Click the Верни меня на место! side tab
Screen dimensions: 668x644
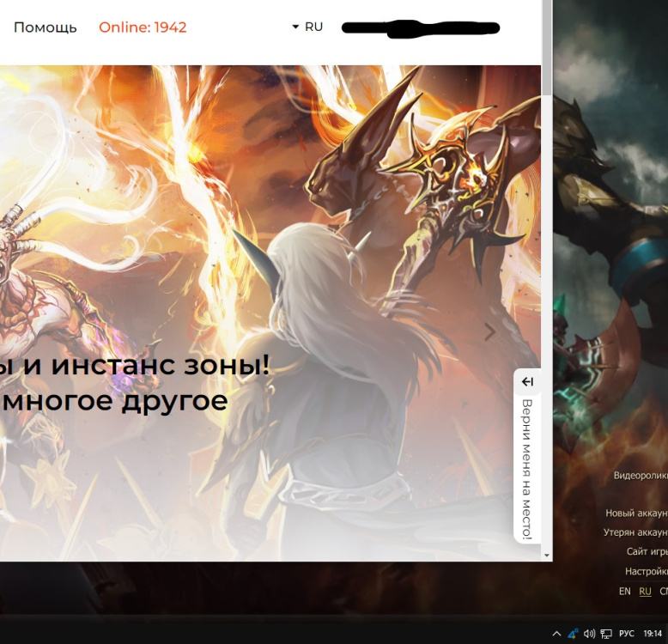point(527,468)
